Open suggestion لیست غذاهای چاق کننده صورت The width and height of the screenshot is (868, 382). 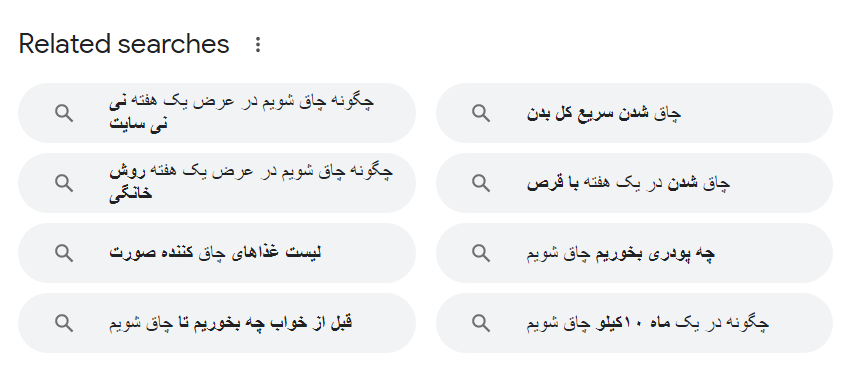click(217, 253)
